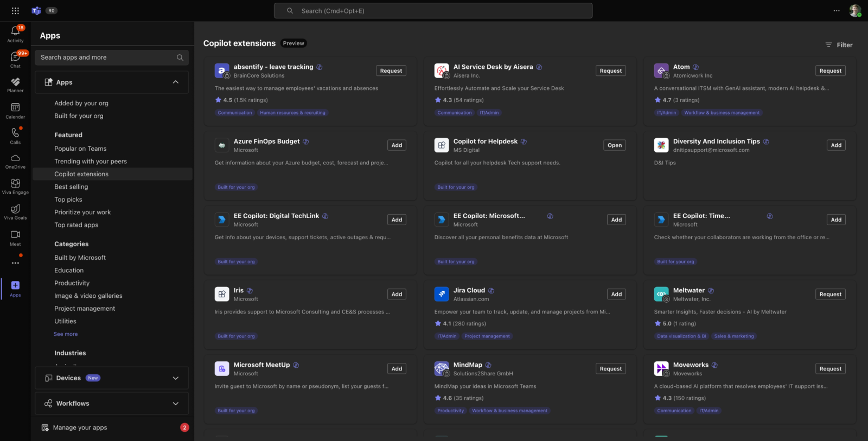The width and height of the screenshot is (868, 441).
Task: Click Search apps and more field
Action: pyautogui.click(x=112, y=57)
